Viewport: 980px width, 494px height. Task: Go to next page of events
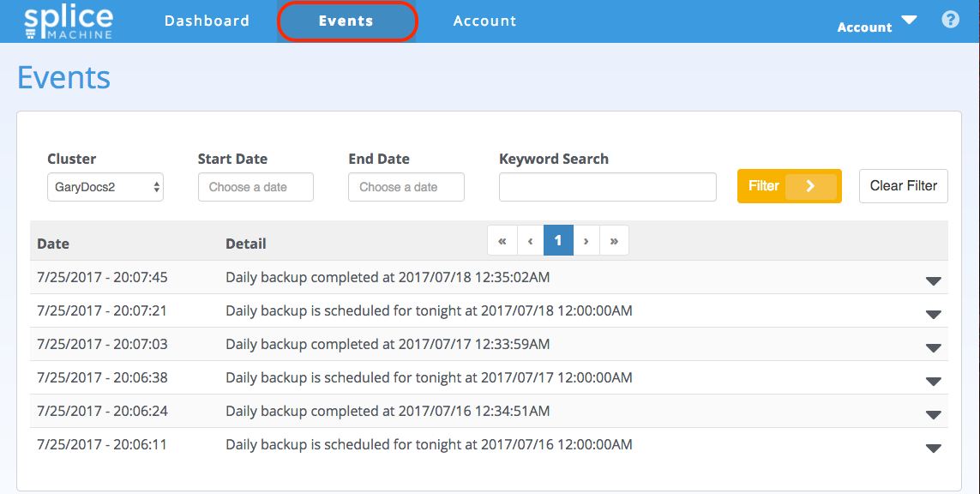[x=586, y=241]
